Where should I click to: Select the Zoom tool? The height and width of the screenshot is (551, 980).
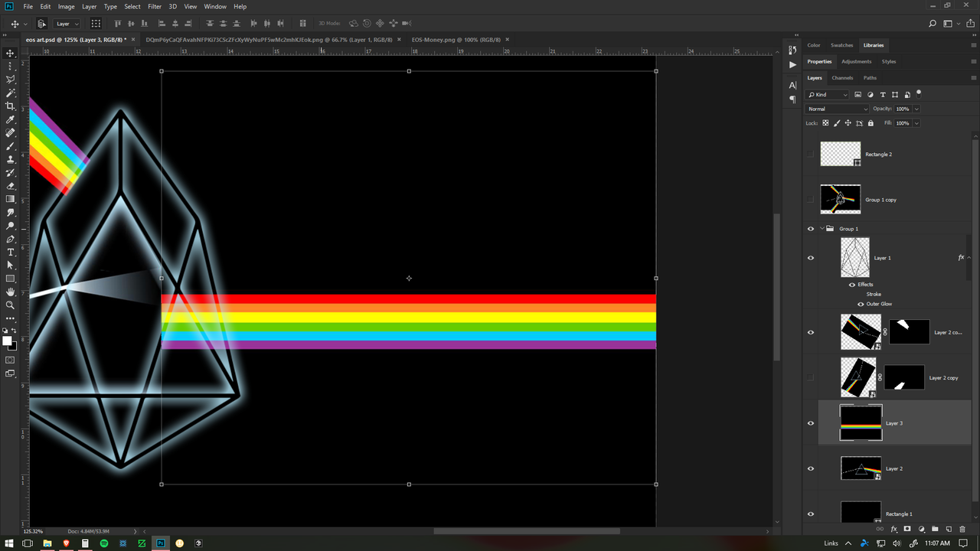pyautogui.click(x=11, y=305)
